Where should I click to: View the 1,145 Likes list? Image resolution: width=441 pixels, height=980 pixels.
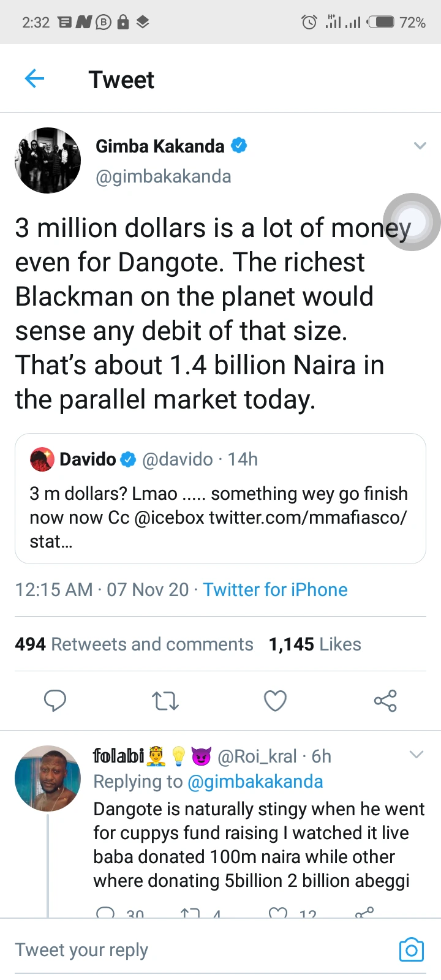coord(315,644)
